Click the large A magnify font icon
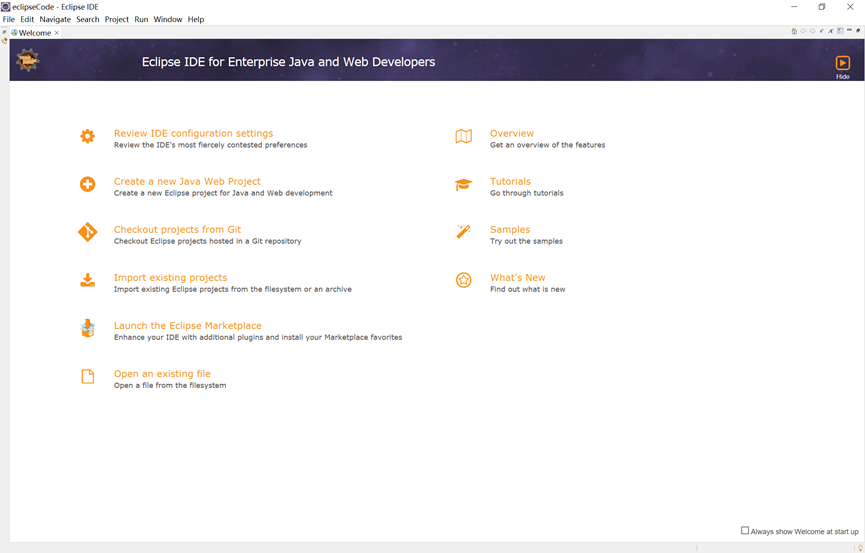Viewport: 865px width, 553px height. tap(831, 31)
